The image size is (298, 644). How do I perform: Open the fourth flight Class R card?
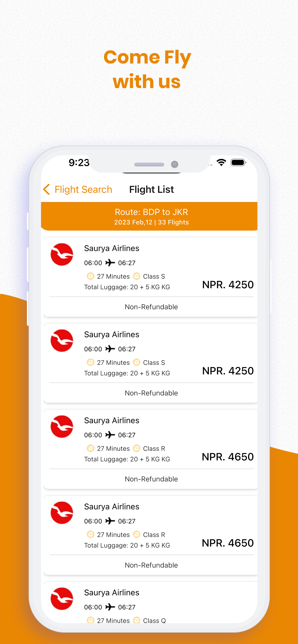click(150, 535)
